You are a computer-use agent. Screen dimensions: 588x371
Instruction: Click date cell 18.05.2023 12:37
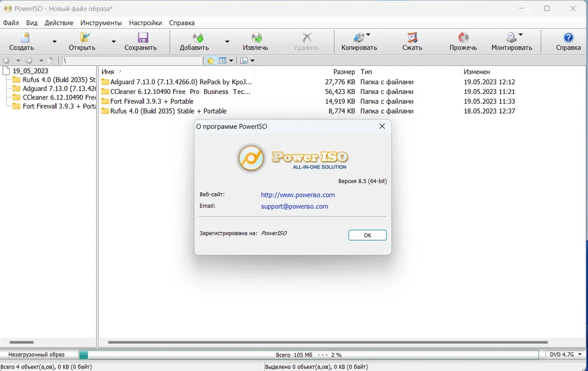[490, 111]
